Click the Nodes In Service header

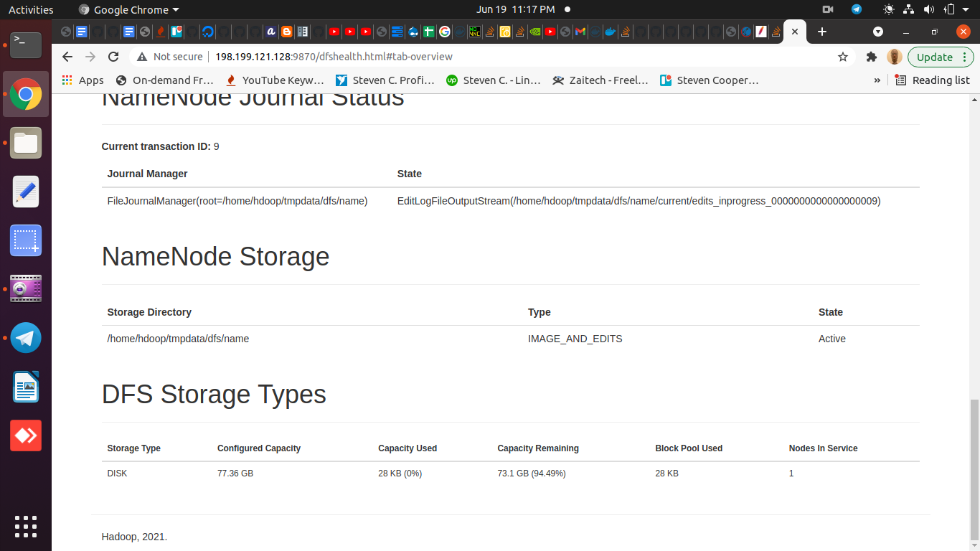824,448
